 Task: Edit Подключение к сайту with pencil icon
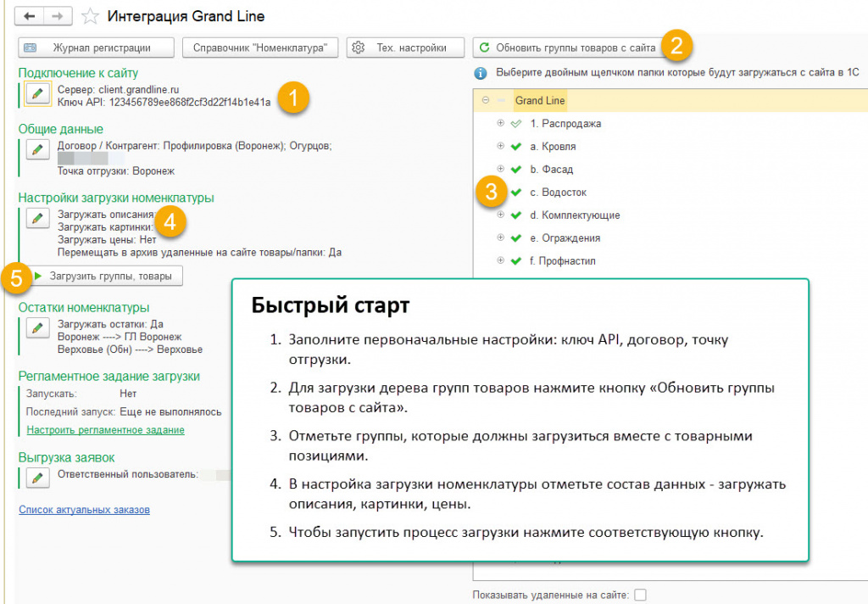point(37,93)
